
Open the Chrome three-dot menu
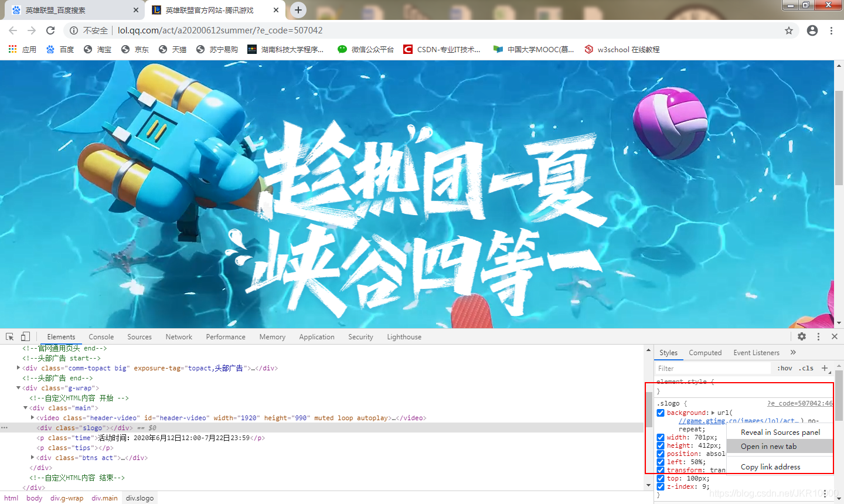point(831,30)
